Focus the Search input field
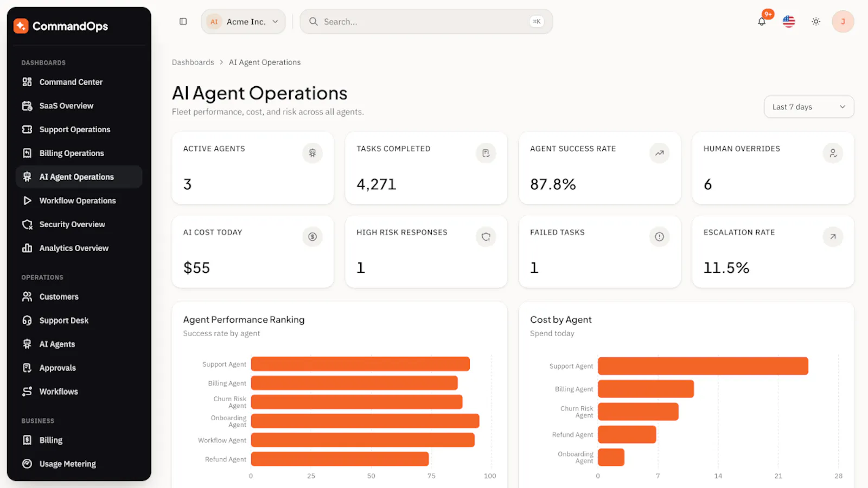This screenshot has height=488, width=868. [x=426, y=22]
